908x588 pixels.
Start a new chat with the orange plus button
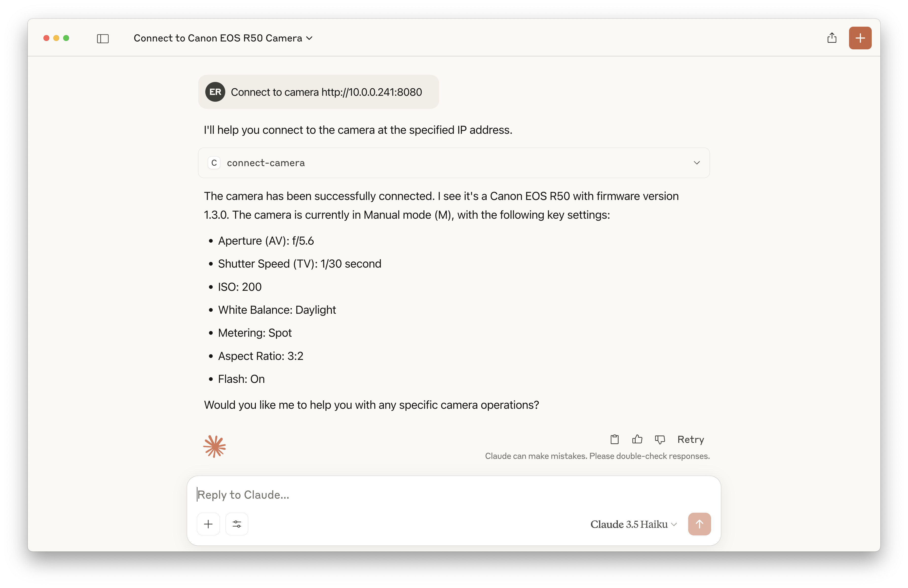[x=860, y=38]
